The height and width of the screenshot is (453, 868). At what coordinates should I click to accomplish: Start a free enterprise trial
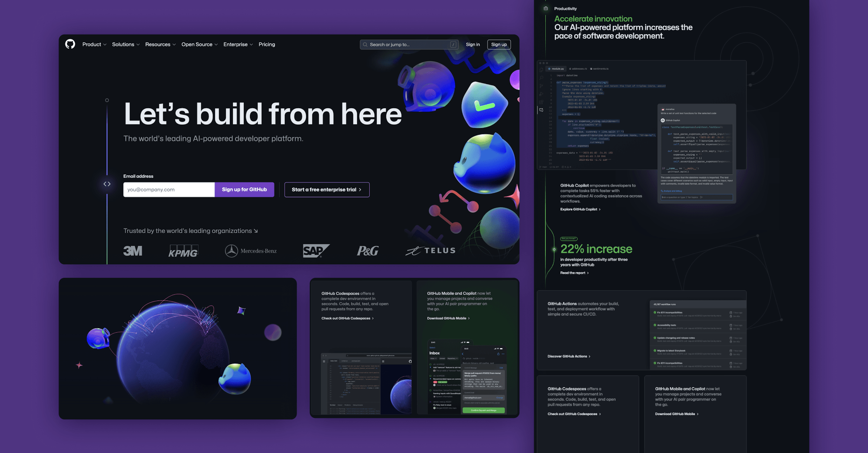coord(327,189)
